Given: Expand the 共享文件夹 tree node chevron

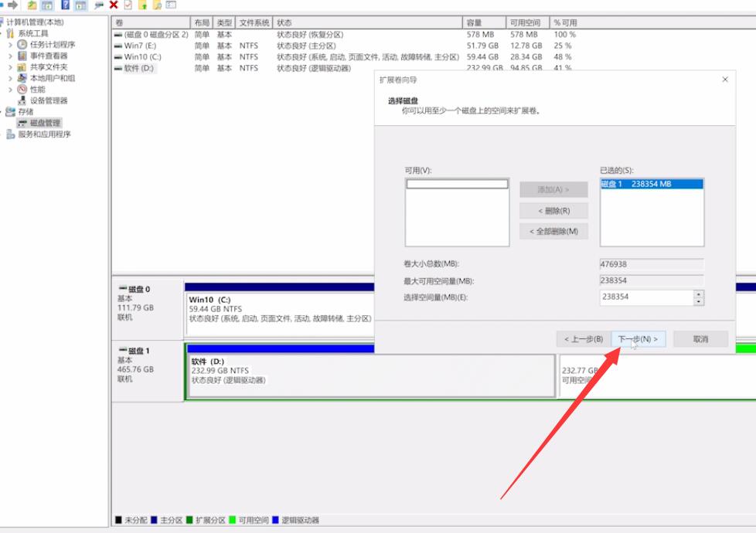Looking at the screenshot, I should [10, 67].
